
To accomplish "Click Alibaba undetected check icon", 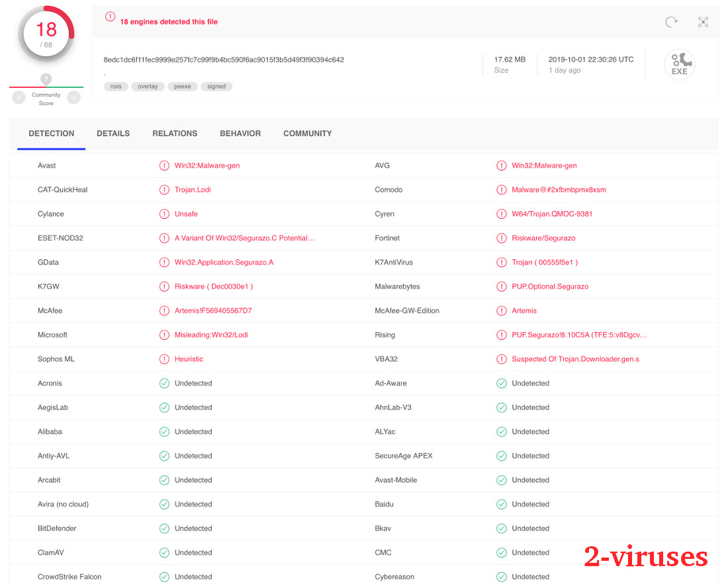I will pos(164,432).
